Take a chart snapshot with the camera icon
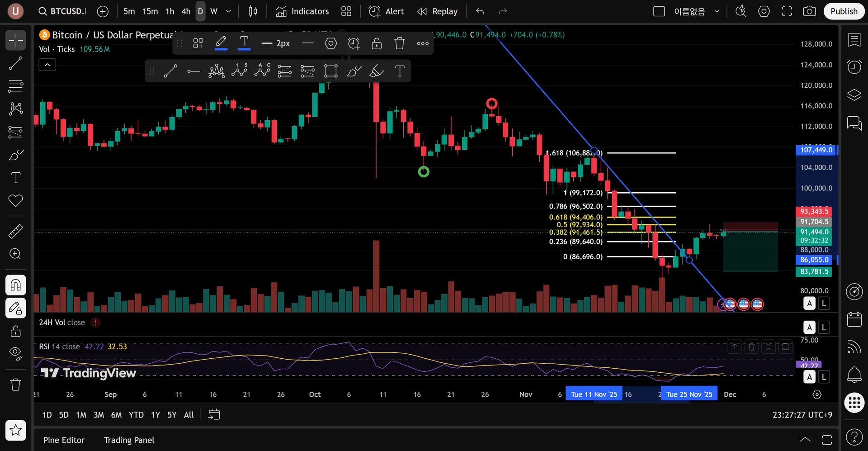 [809, 11]
